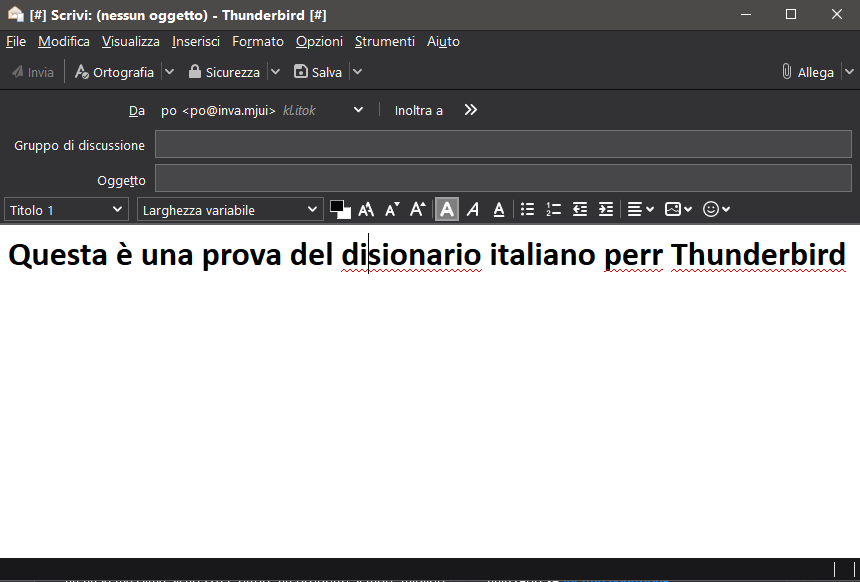The width and height of the screenshot is (860, 582).
Task: Open the Inserisci menu
Action: click(196, 42)
